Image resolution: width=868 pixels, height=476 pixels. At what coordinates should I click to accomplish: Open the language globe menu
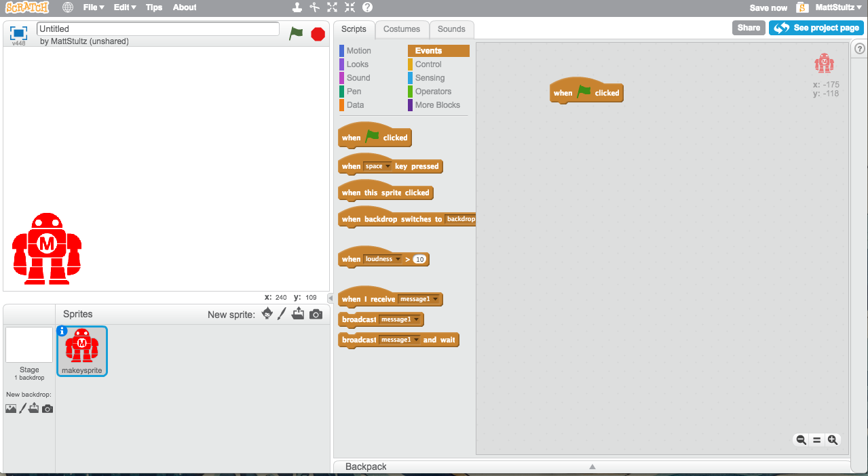click(x=68, y=7)
